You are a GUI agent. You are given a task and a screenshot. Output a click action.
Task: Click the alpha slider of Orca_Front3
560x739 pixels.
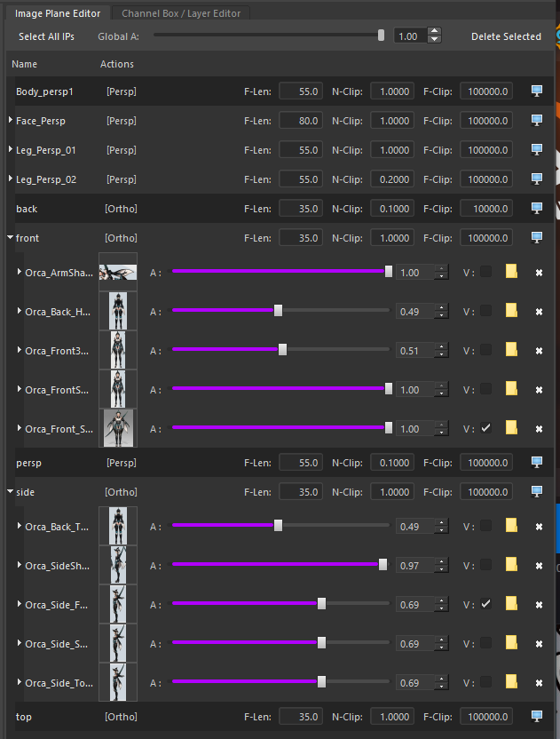(x=281, y=350)
